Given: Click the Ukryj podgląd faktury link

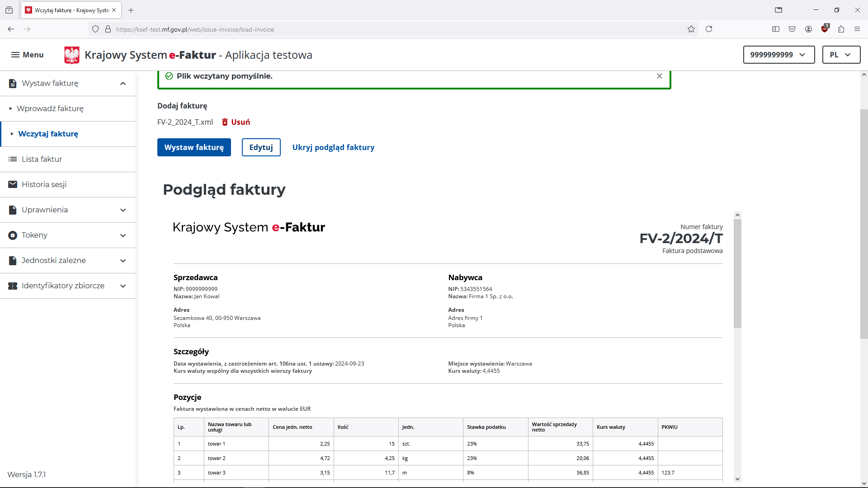Looking at the screenshot, I should pos(333,147).
